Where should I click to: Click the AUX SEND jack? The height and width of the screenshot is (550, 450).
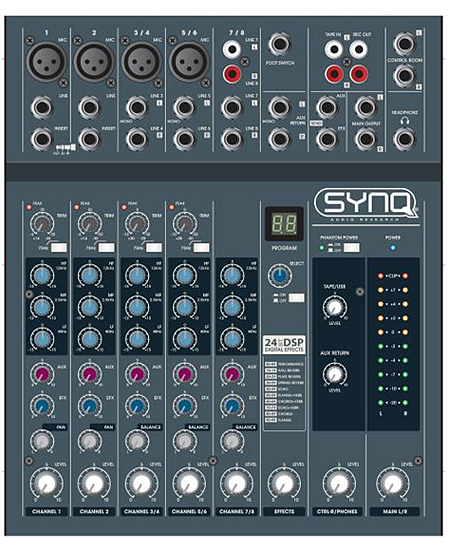[327, 108]
